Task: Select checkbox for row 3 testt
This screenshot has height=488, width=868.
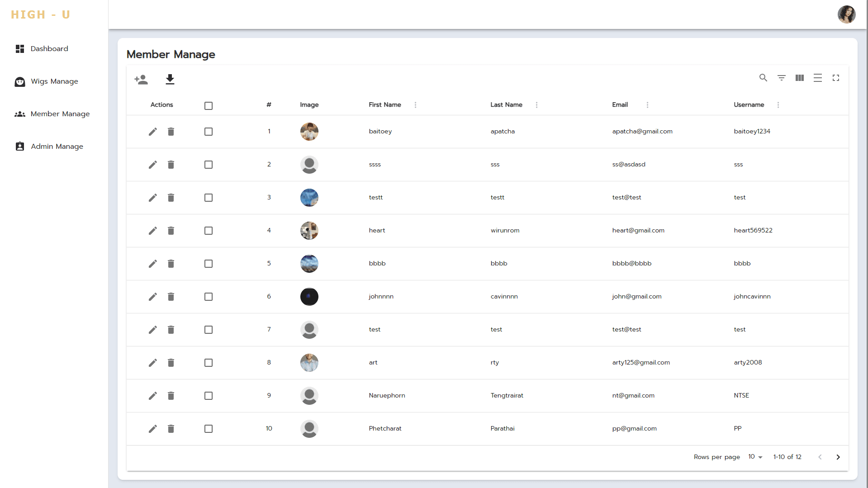Action: pyautogui.click(x=209, y=198)
